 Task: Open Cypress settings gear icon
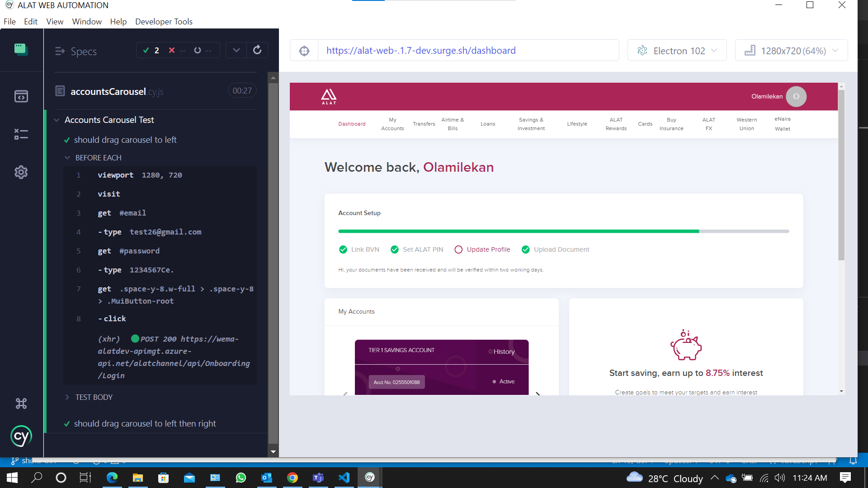[21, 172]
